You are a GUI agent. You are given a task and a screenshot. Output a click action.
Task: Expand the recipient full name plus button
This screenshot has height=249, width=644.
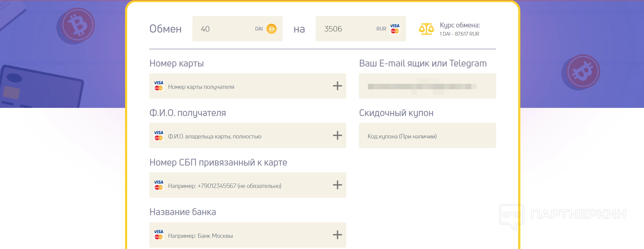(x=337, y=135)
